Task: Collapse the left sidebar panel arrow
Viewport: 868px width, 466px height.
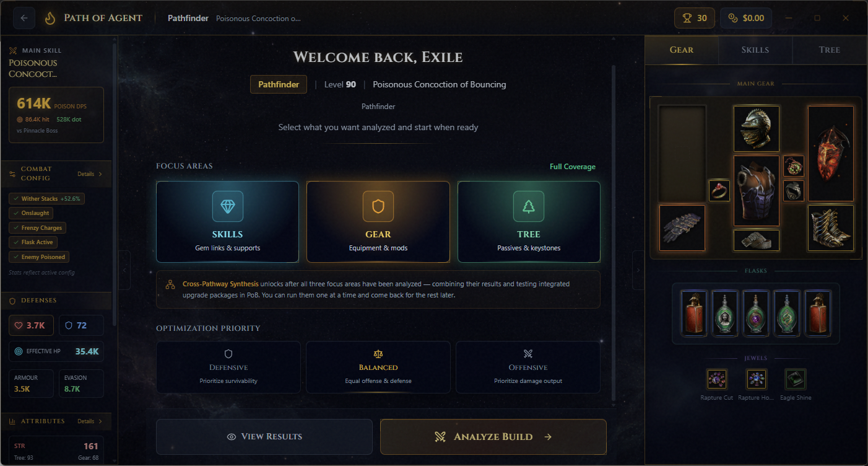Action: click(x=124, y=270)
